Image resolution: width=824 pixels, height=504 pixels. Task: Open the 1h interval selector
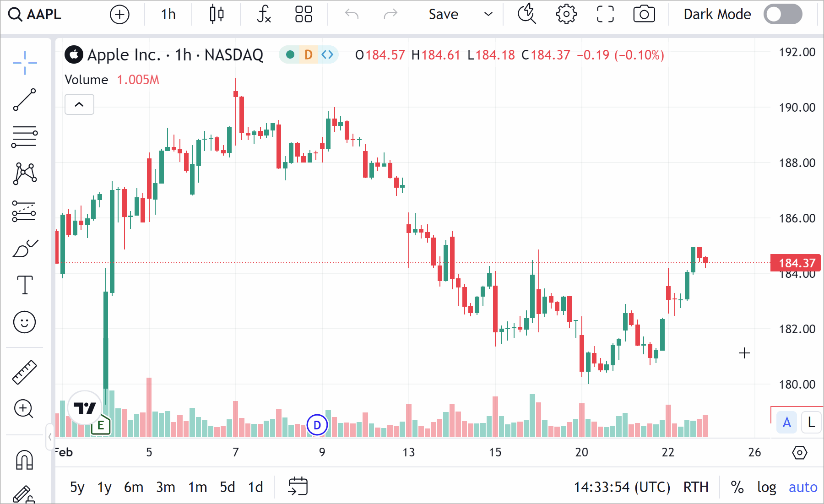click(x=168, y=14)
